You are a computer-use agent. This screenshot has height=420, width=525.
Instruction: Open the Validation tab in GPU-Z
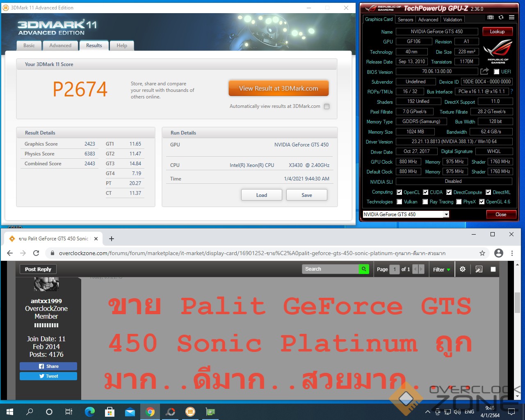coord(453,19)
